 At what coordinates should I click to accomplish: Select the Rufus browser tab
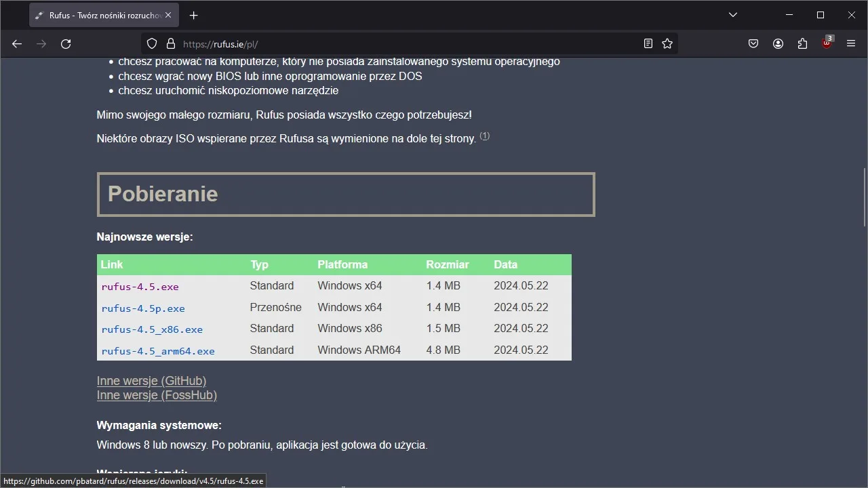(x=104, y=15)
